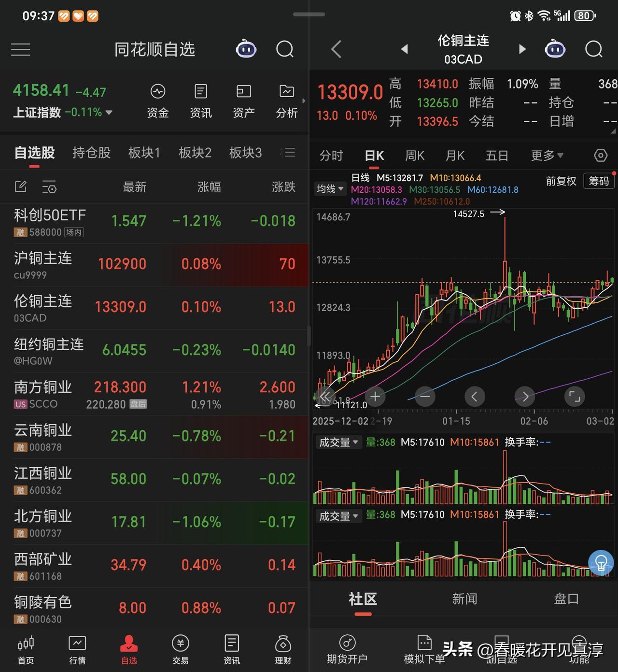Screen dimensions: 618x672
Task: Open 期货开户 at the bottom bar
Action: click(x=347, y=650)
